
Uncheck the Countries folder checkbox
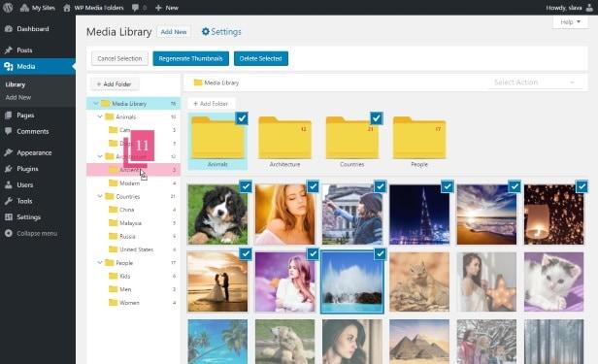[376, 118]
